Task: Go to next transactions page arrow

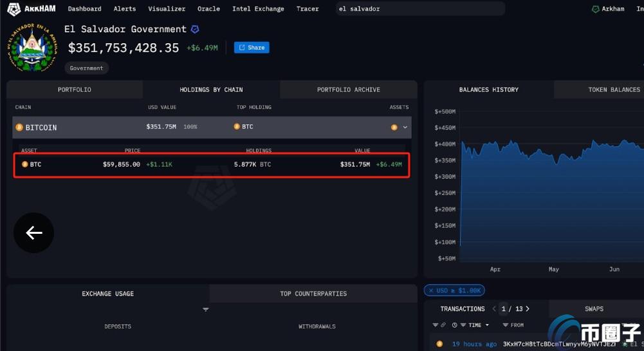Action: (x=528, y=308)
